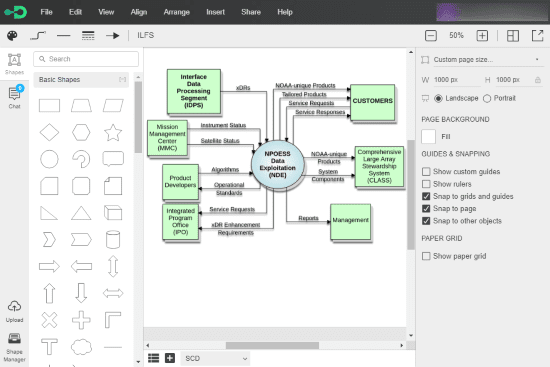Enable Show custom guides
Screen dimensions: 550x367
tap(426, 172)
